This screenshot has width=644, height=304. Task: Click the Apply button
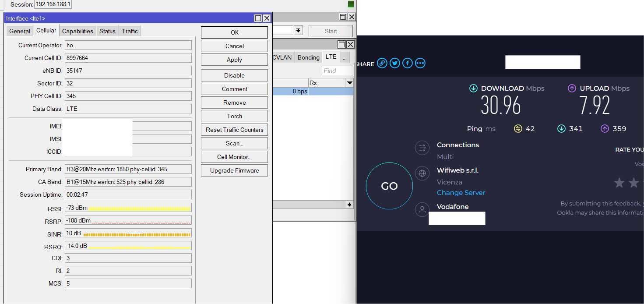tap(234, 60)
